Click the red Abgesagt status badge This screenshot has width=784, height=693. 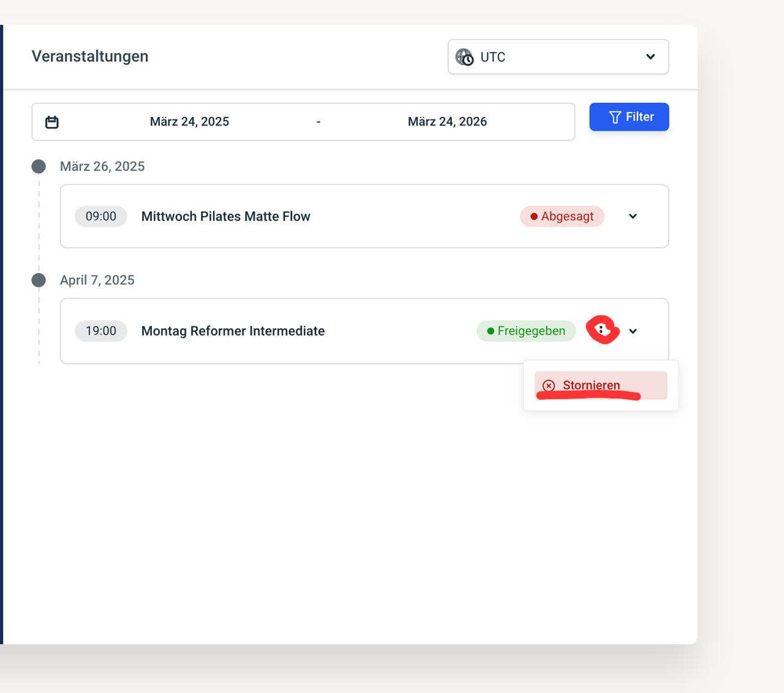point(562,216)
